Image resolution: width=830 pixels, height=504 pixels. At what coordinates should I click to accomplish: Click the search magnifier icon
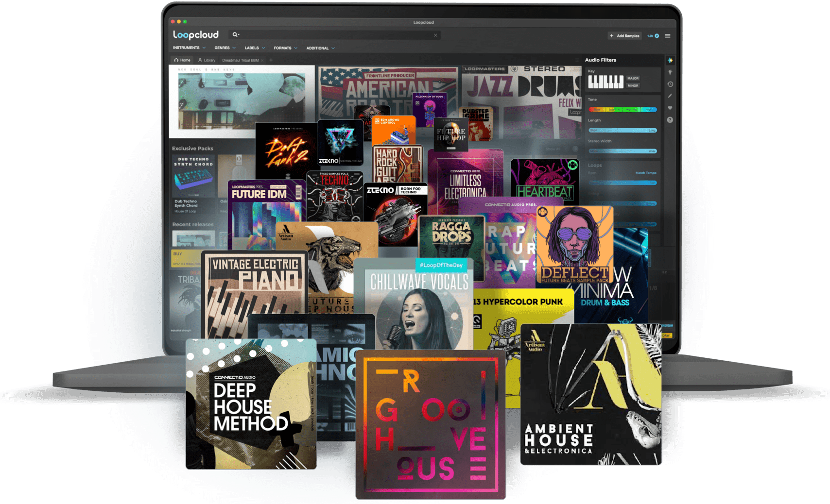tap(235, 34)
